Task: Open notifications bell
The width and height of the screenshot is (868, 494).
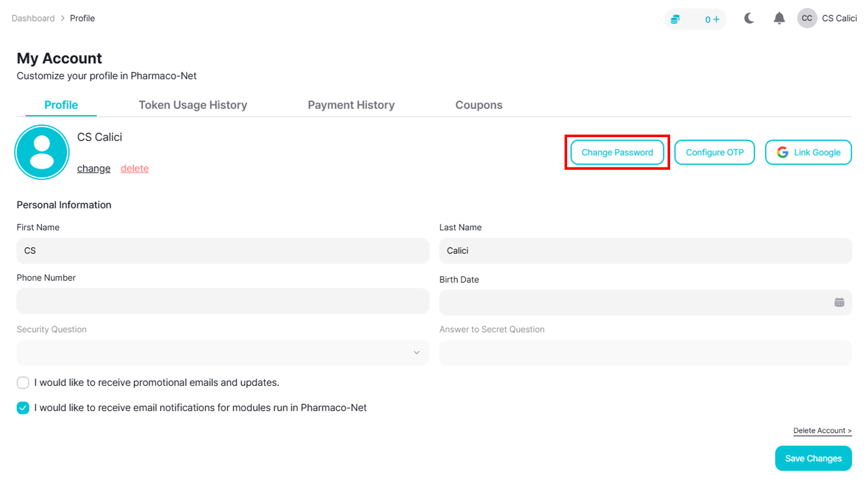Action: 779,19
